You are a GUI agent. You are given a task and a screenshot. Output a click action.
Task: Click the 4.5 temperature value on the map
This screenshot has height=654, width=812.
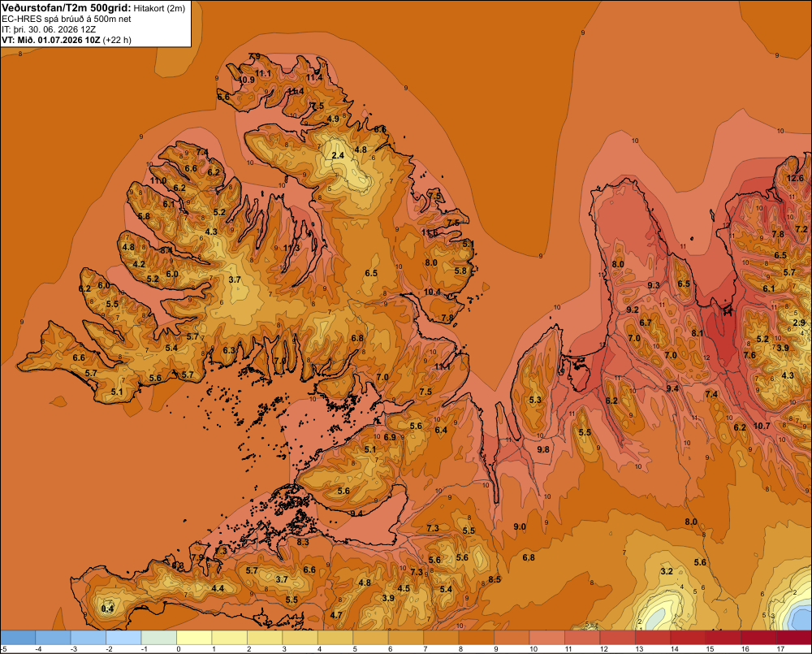[x=404, y=588]
